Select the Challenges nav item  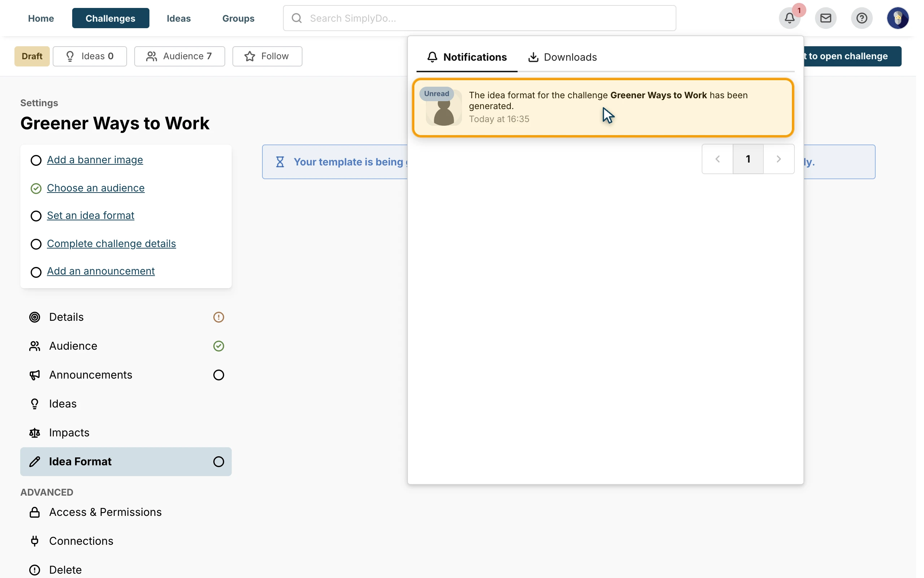[110, 18]
